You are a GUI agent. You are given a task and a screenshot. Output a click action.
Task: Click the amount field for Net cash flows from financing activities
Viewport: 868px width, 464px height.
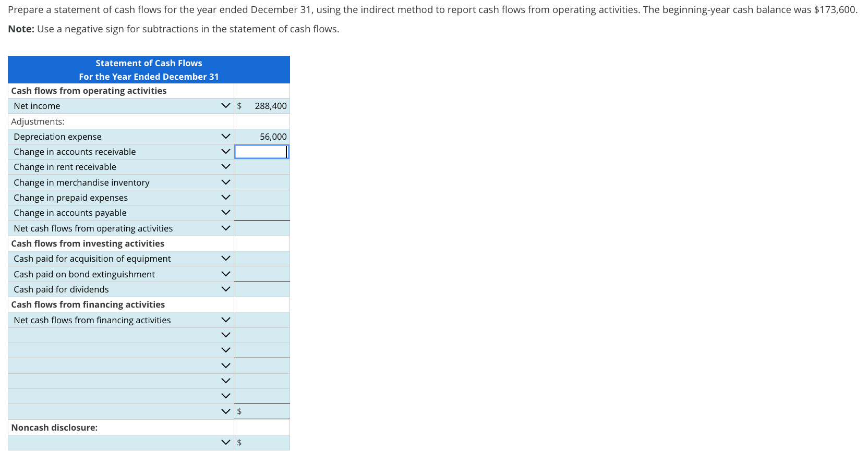click(262, 320)
